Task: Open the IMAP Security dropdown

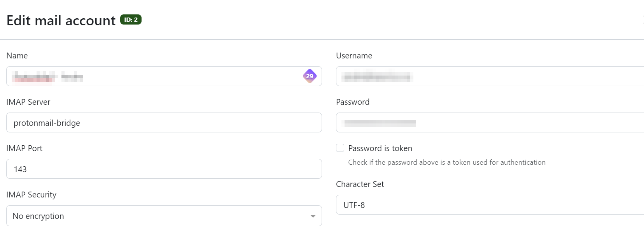Action: (163, 216)
